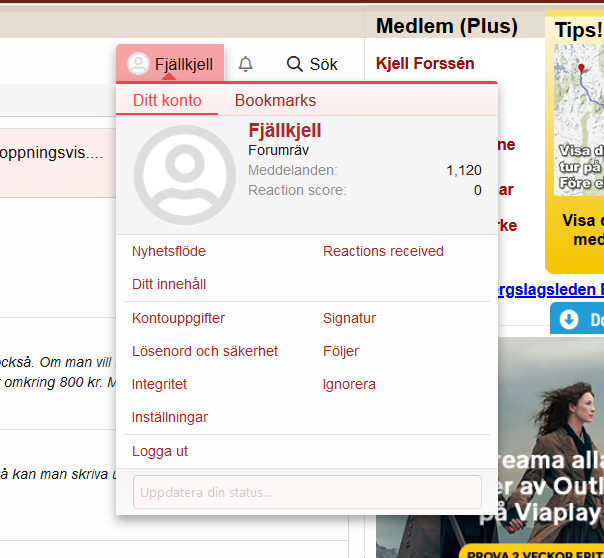This screenshot has width=604, height=558.
Task: Switch to the Bookmarks tab
Action: click(x=275, y=100)
